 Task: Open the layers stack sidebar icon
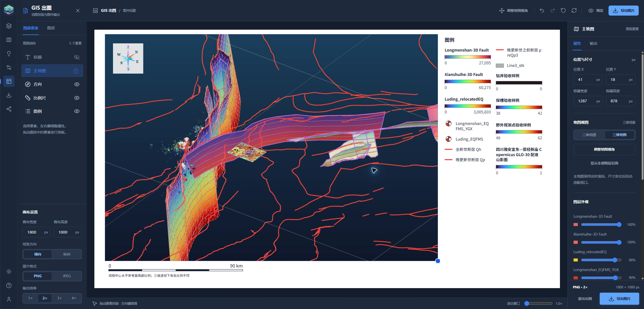(9, 26)
